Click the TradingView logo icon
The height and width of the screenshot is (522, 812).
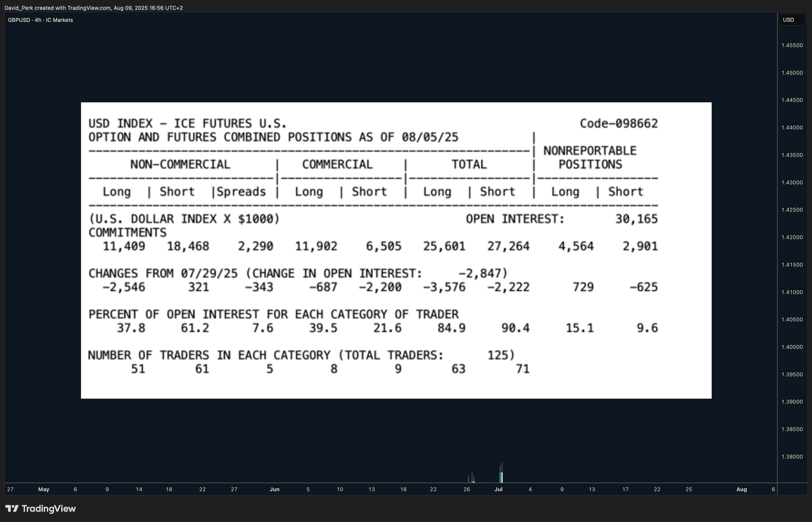pyautogui.click(x=12, y=508)
